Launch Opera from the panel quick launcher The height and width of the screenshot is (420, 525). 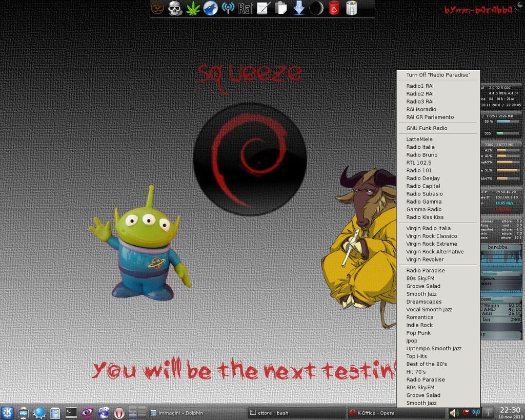[x=119, y=412]
